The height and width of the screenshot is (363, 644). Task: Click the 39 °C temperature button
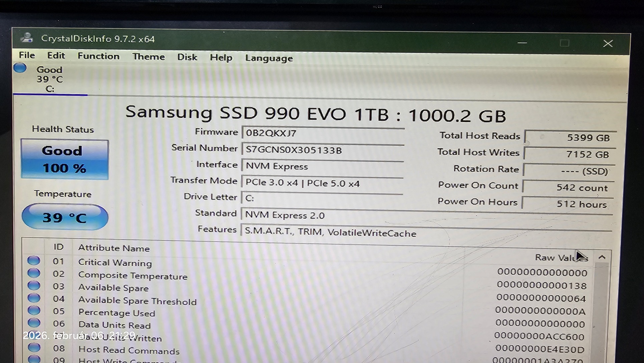tap(65, 217)
